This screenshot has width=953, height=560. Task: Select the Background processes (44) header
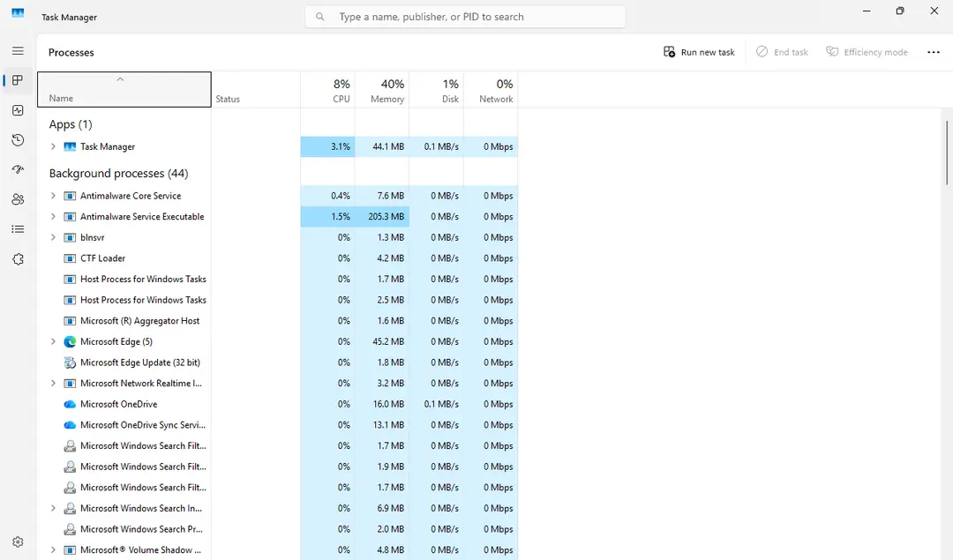118,174
